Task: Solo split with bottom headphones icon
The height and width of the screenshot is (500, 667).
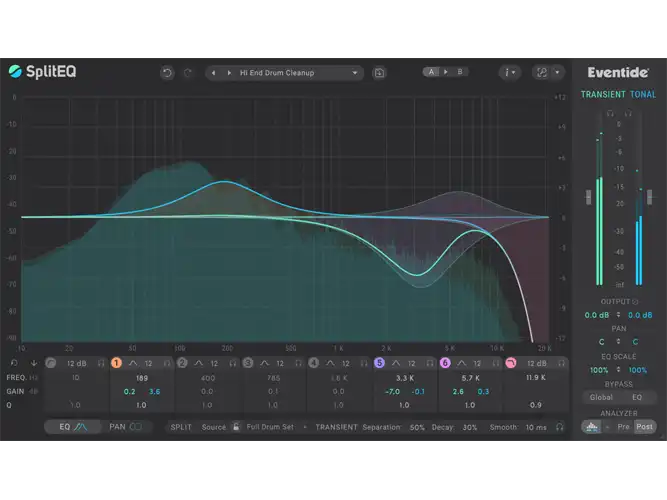Action: click(560, 426)
